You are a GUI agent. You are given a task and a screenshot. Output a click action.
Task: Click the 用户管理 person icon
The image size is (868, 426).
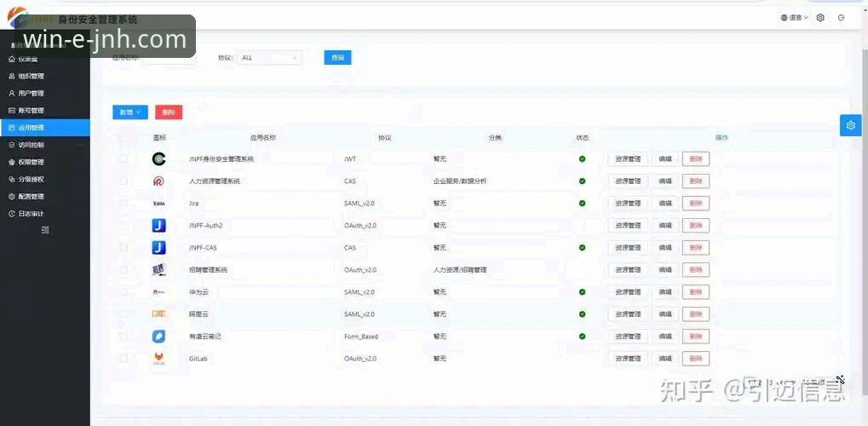pos(12,93)
